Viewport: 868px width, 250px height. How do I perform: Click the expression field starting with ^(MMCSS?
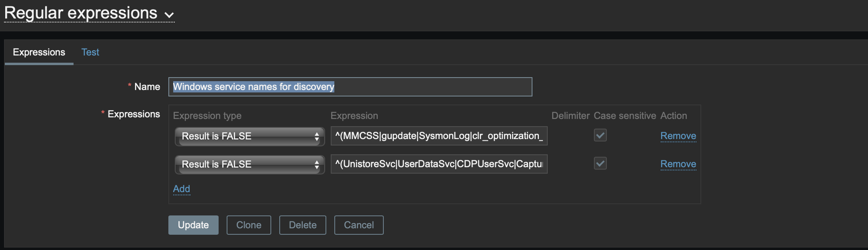439,136
